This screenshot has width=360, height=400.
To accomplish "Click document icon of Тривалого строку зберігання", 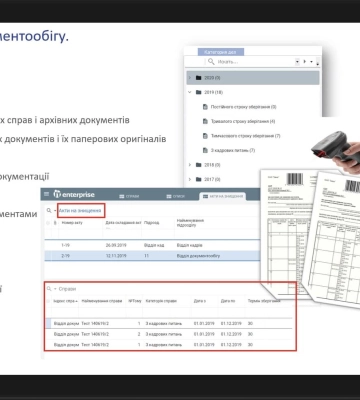I will coord(205,121).
